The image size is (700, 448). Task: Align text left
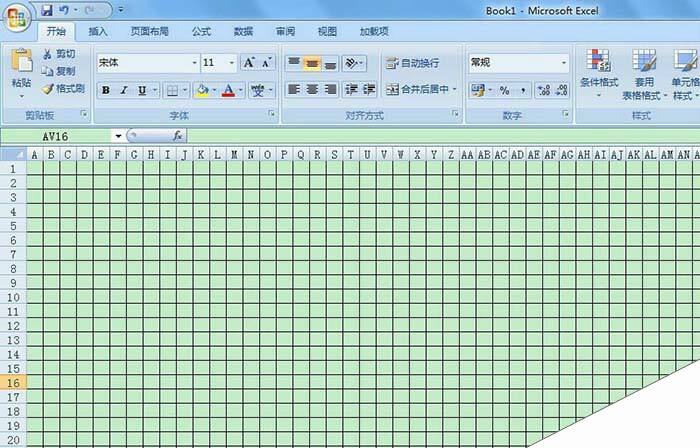(x=294, y=90)
